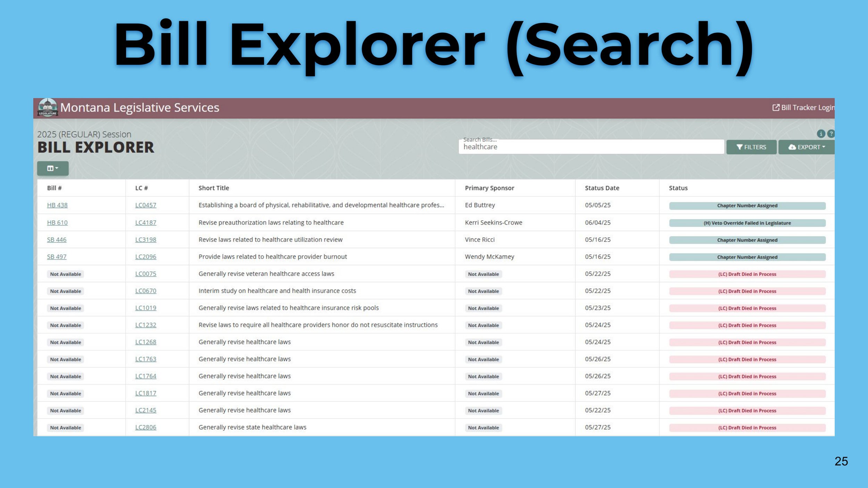Image resolution: width=868 pixels, height=488 pixels.
Task: Open draft LC2806 link
Action: pyautogui.click(x=145, y=427)
